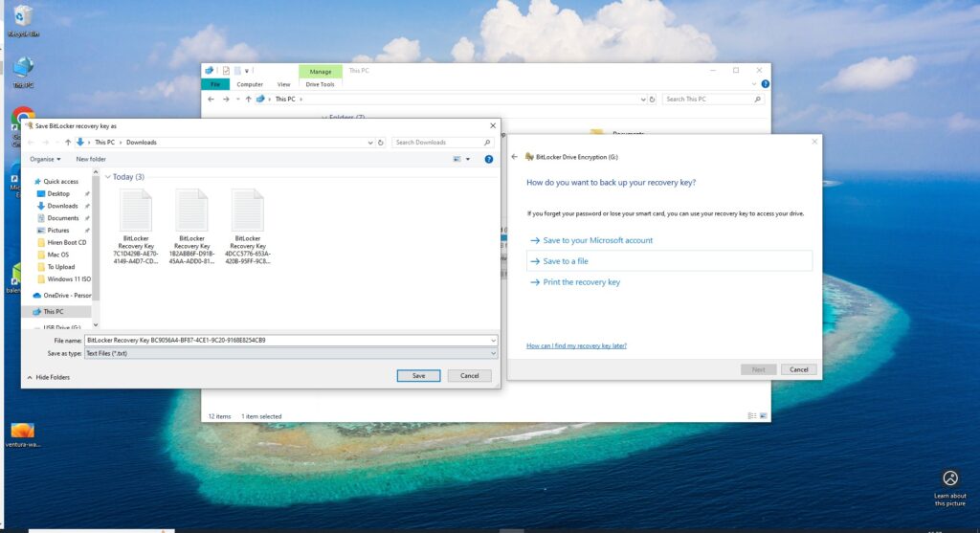Click refresh icon in This PC address bar
Viewport: 980px width, 533px height.
[x=652, y=100]
